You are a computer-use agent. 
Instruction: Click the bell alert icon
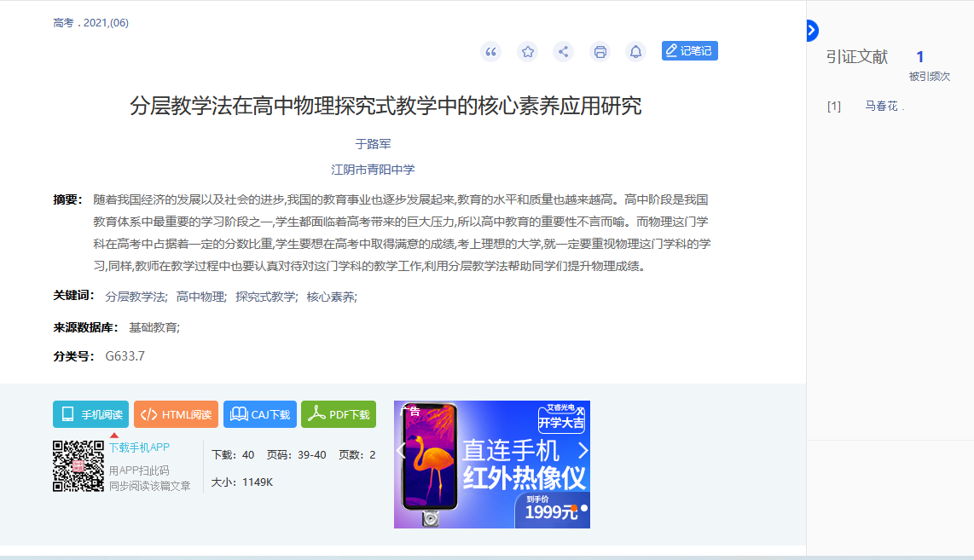pyautogui.click(x=635, y=52)
